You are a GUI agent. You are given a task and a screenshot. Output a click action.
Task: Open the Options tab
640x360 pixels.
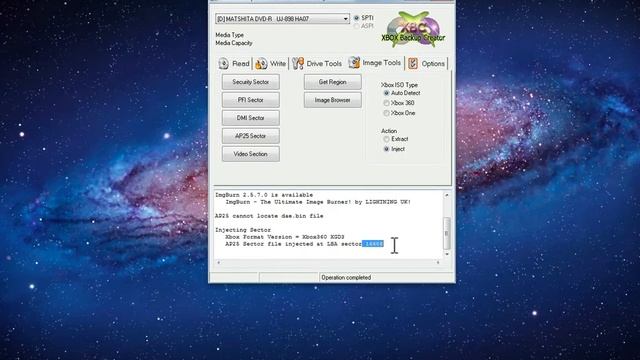tap(427, 63)
